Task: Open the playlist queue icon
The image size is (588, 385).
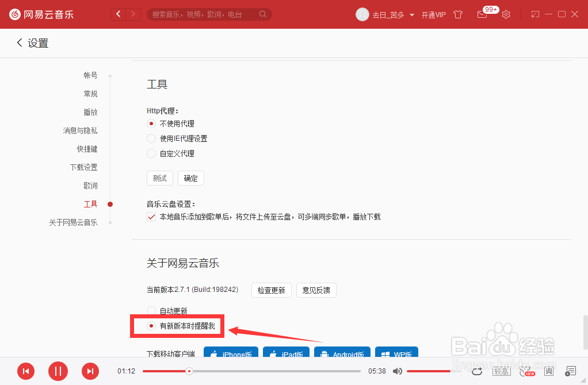Action: coord(570,371)
